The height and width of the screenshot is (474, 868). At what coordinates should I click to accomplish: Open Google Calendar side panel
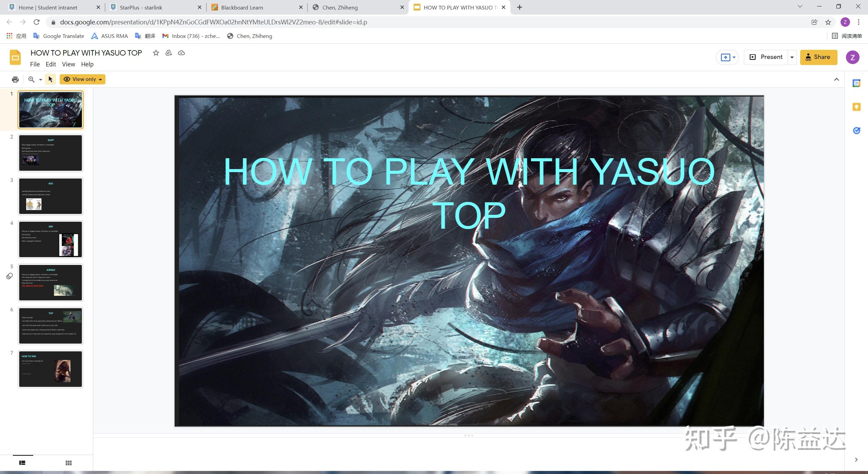[x=856, y=83]
